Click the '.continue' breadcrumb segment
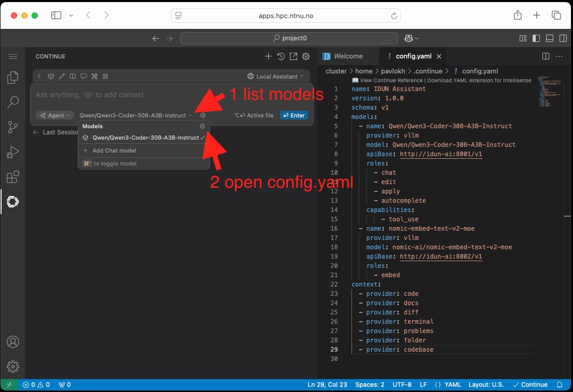Image resolution: width=573 pixels, height=392 pixels. [428, 71]
